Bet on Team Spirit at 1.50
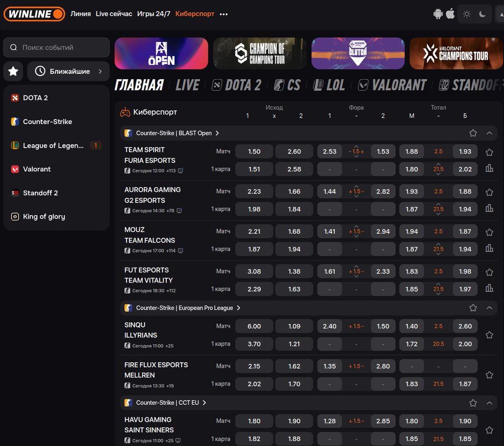This screenshot has width=504, height=446. pos(254,152)
